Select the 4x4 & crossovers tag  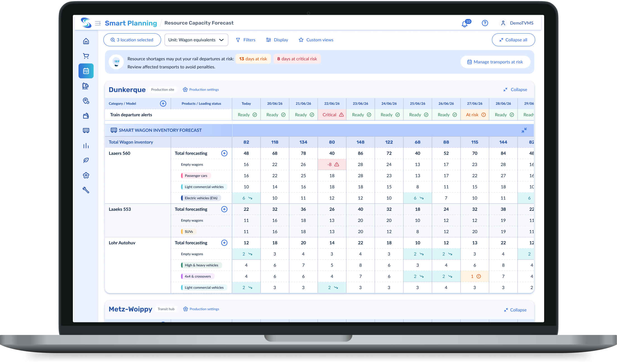(197, 276)
